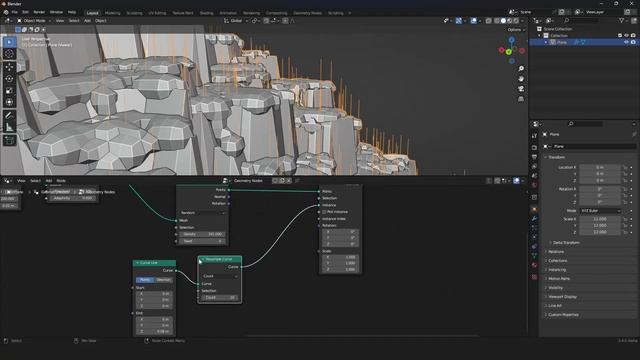Toggle the camera view icon
Image resolution: width=640 pixels, height=360 pixels.
[521, 89]
